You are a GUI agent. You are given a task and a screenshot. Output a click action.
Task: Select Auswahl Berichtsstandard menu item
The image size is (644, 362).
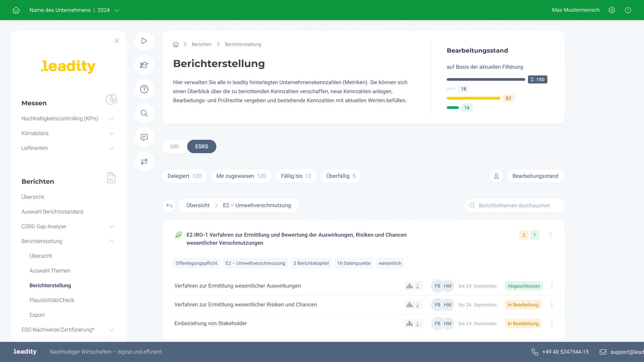click(x=52, y=212)
